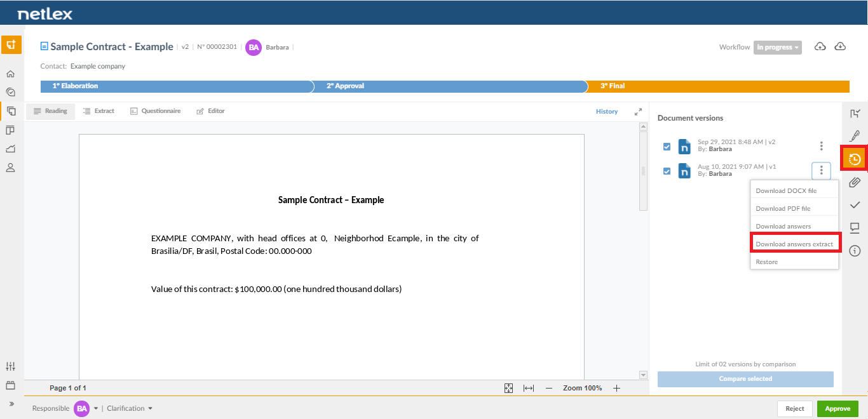Click the orange netLex module icon in sidebar
868x419 pixels.
coord(11,44)
